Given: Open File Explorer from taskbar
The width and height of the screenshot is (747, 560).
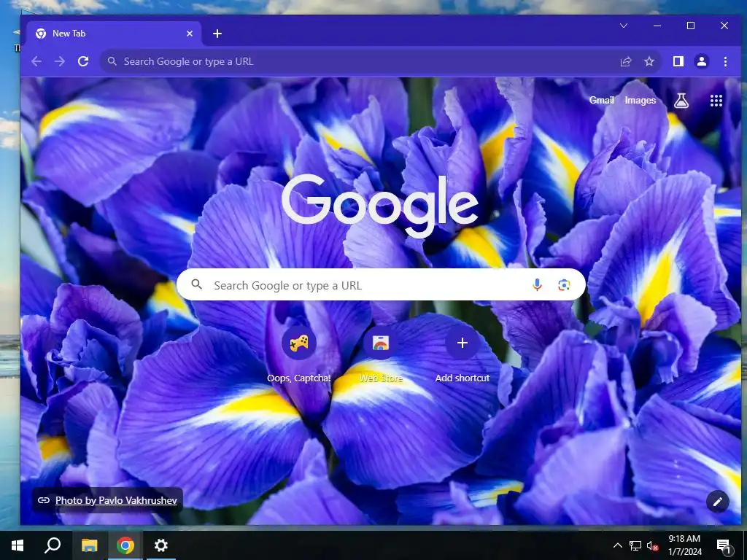Looking at the screenshot, I should coord(90,545).
